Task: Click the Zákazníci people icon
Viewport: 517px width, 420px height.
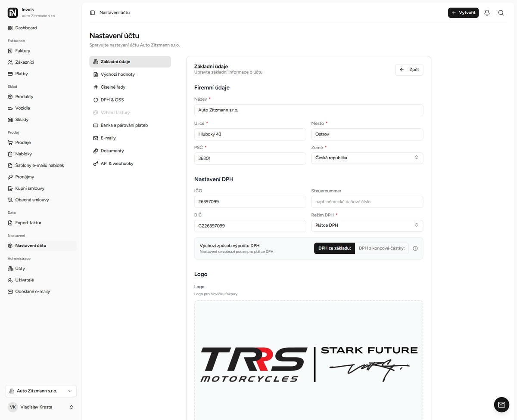Action: pyautogui.click(x=10, y=62)
